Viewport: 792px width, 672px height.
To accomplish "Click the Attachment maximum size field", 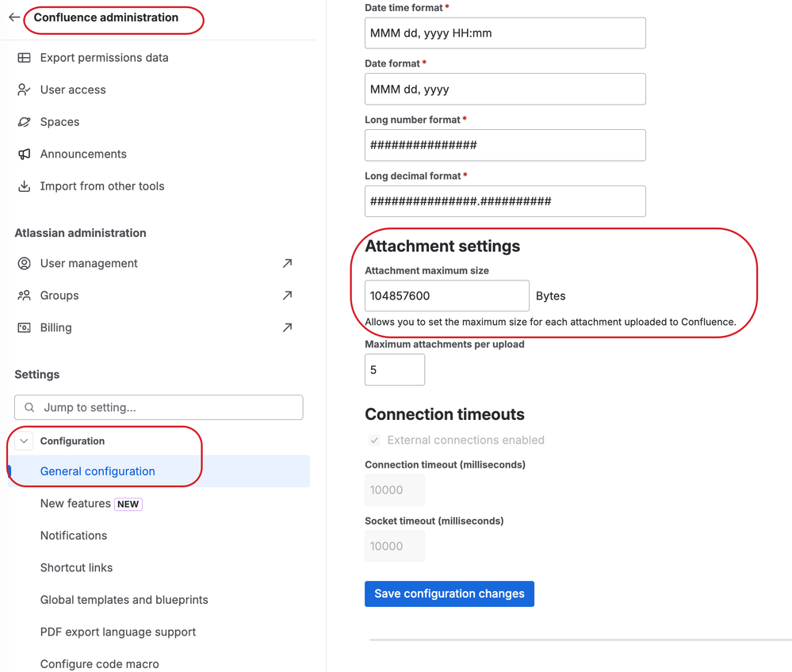I will point(446,296).
